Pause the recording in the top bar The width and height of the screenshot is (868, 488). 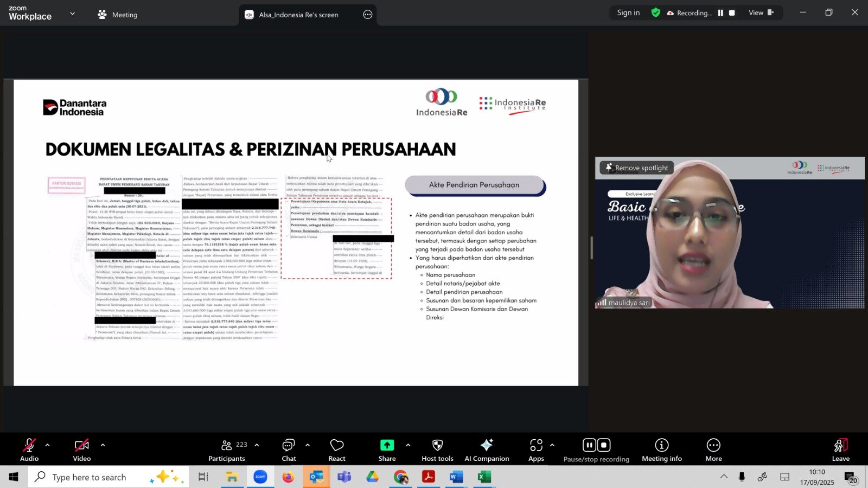tap(720, 13)
